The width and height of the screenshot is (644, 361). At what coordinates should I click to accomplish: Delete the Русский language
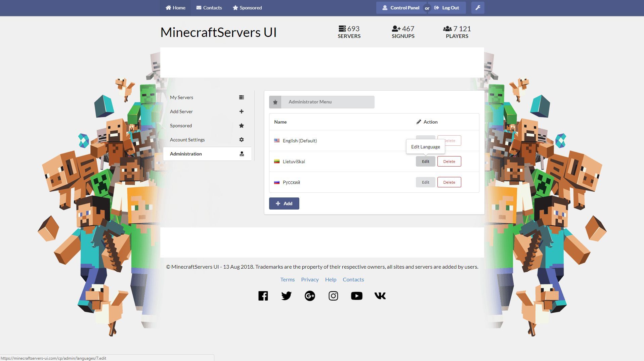tap(449, 182)
